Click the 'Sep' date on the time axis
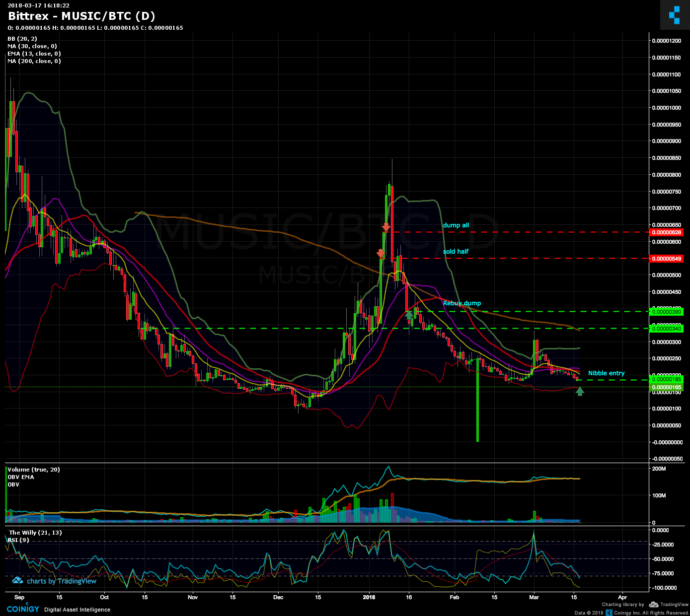The width and height of the screenshot is (690, 616). point(19,597)
